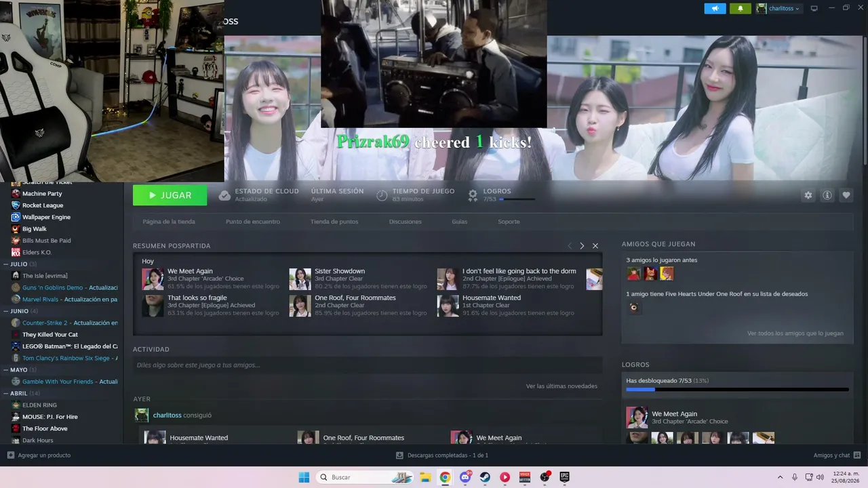
Task: Open the Tienda de puntos tab
Action: 334,222
